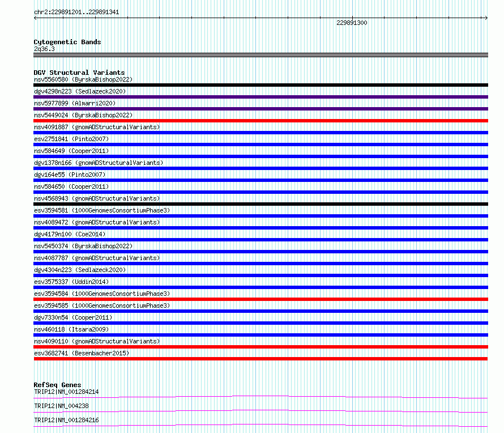This screenshot has width=504, height=433.
Task: Click the nsv584650 (Cooper2011) label
Action: (x=71, y=186)
